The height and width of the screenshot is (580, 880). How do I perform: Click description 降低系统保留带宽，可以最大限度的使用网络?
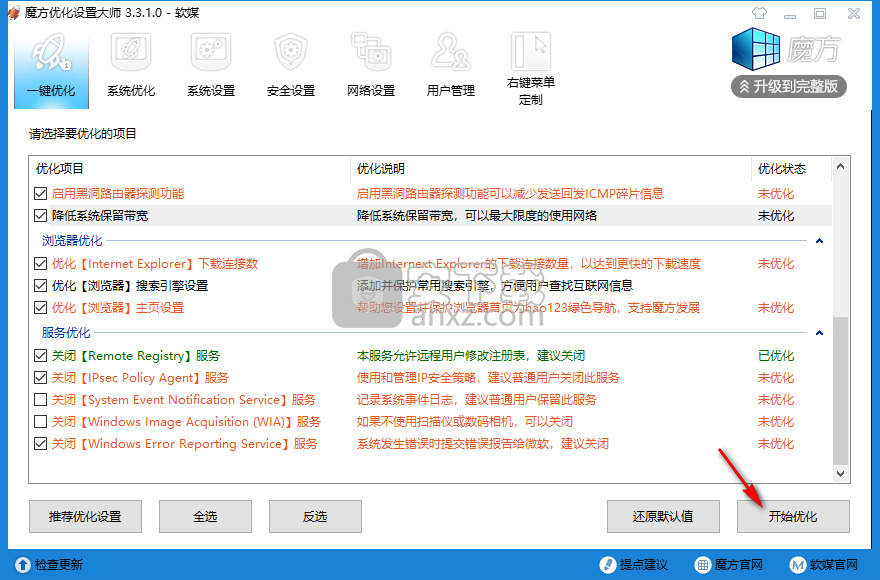point(476,216)
